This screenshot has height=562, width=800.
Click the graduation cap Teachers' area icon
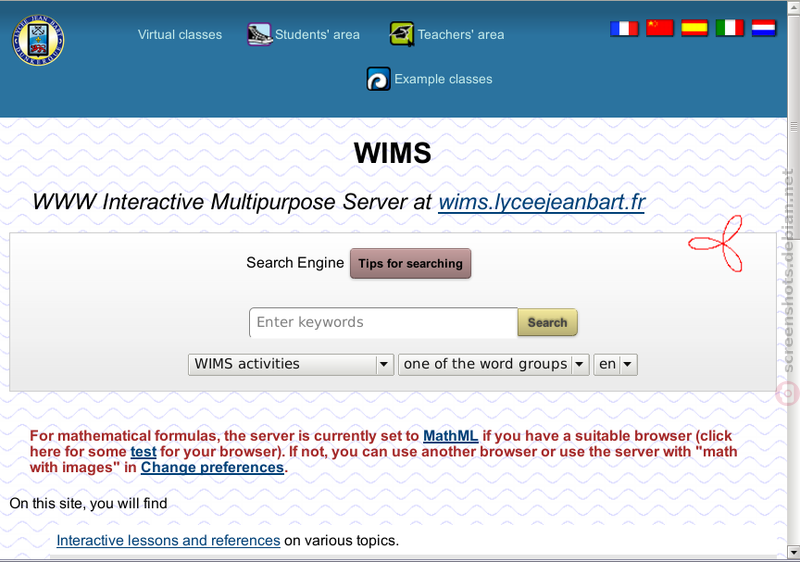(x=402, y=34)
